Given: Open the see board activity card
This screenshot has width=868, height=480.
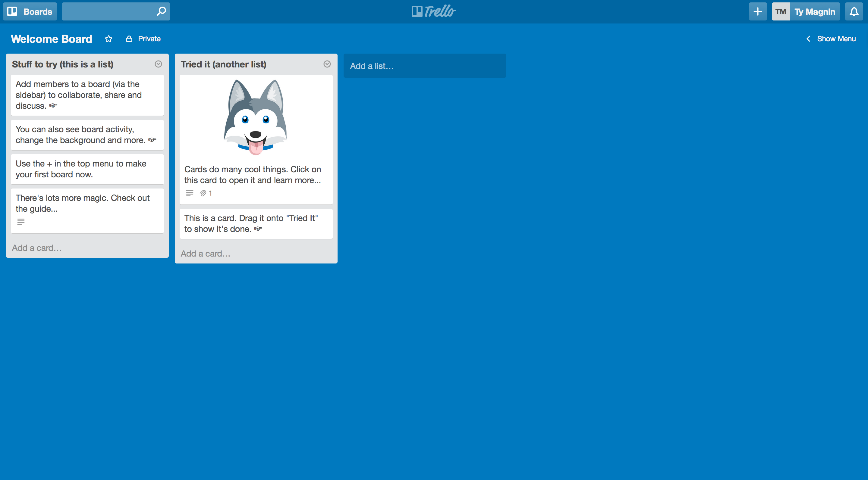Looking at the screenshot, I should coord(87,135).
